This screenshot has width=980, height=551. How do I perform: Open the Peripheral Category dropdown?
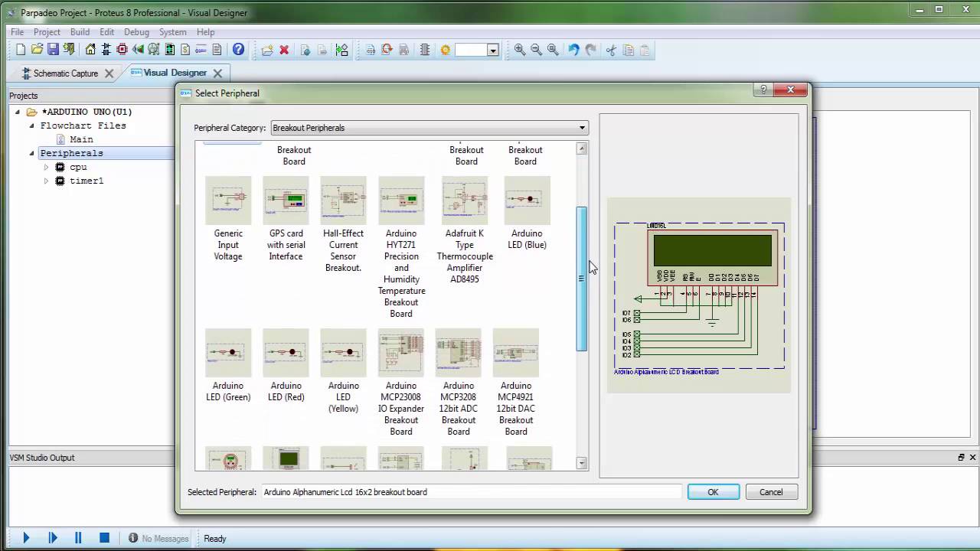[430, 128]
